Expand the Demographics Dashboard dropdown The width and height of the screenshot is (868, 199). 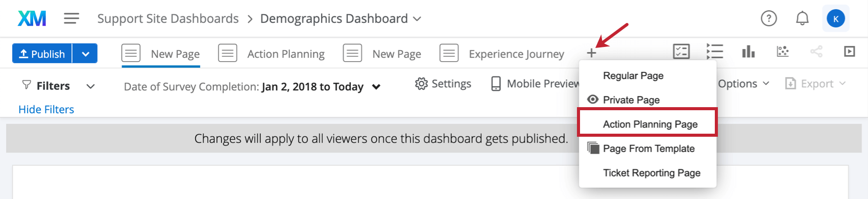(417, 19)
